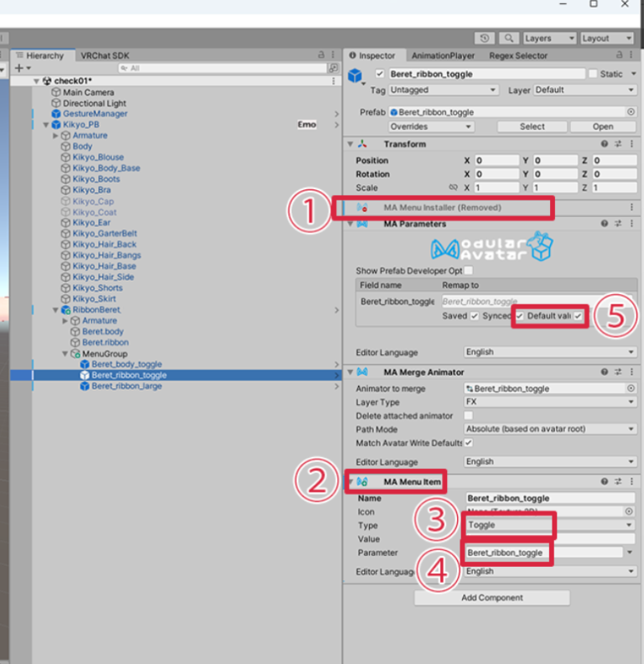
Task: Expand the RibbonBeret Armature node
Action: [65, 321]
